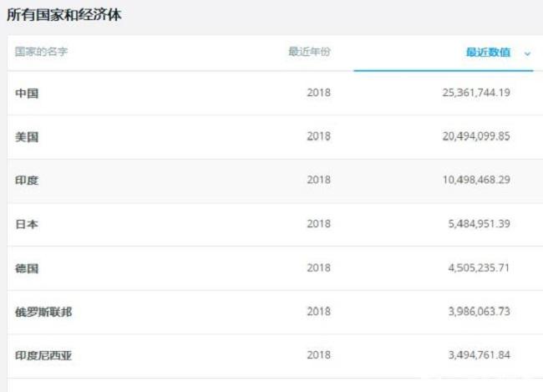The height and width of the screenshot is (392, 543).
Task: Select the value 4,505,235.71
Action: pyautogui.click(x=479, y=267)
